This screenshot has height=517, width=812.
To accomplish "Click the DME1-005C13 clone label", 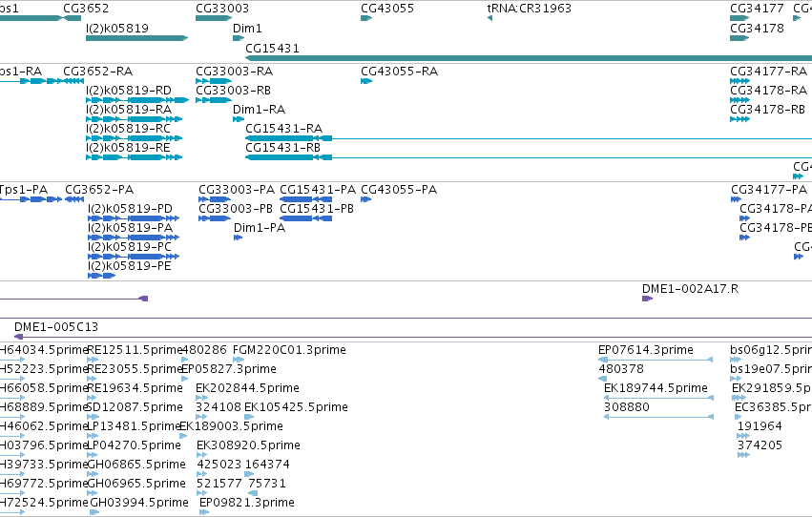I will coord(56,326).
